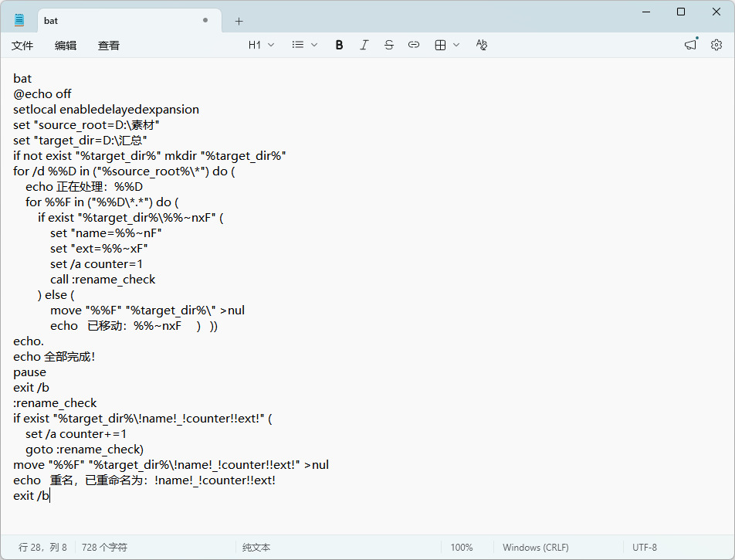
Task: Click Windows (CRLF) line ending indicator
Action: (x=535, y=548)
